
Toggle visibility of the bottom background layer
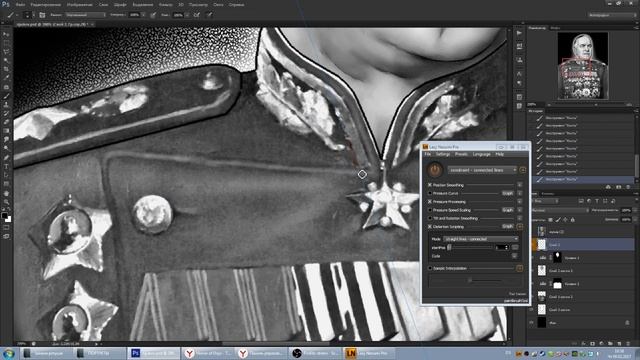tap(531, 322)
